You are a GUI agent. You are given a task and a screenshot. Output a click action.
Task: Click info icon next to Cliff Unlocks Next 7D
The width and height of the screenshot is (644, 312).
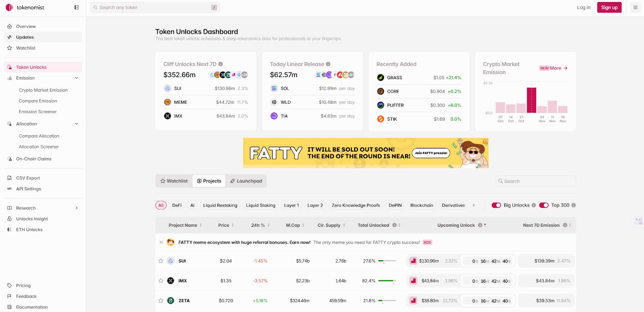(221, 64)
